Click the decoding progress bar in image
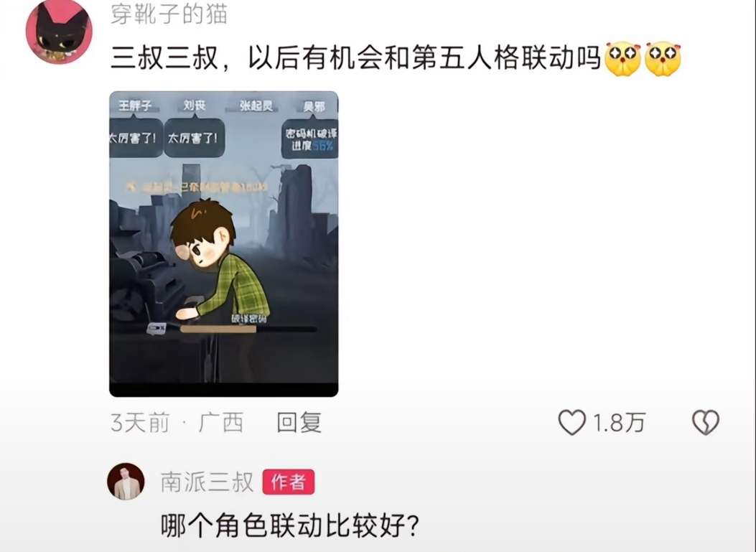 (x=248, y=329)
